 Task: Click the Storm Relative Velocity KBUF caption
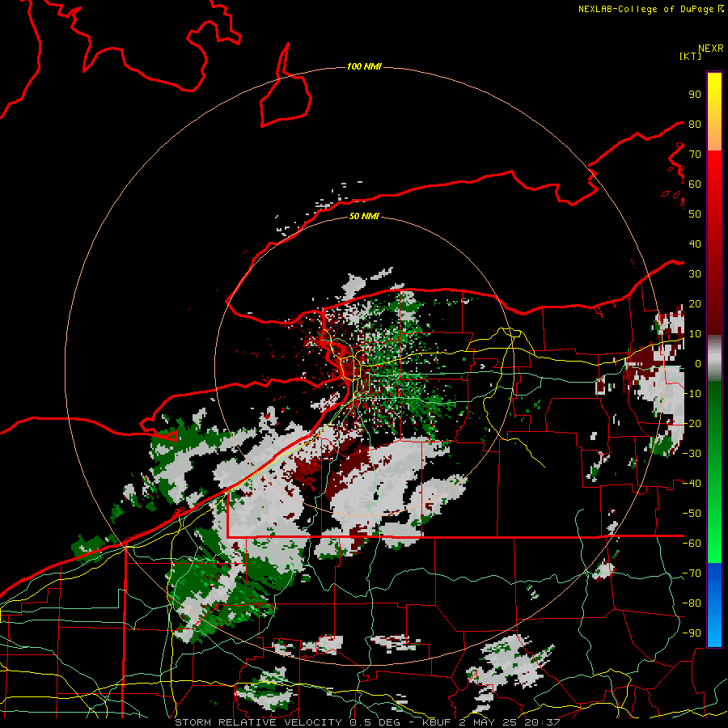pos(367,722)
